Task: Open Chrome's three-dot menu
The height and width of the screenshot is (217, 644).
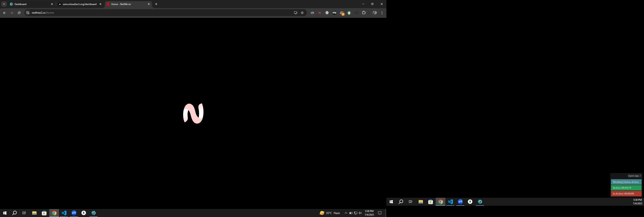Action: (x=382, y=13)
